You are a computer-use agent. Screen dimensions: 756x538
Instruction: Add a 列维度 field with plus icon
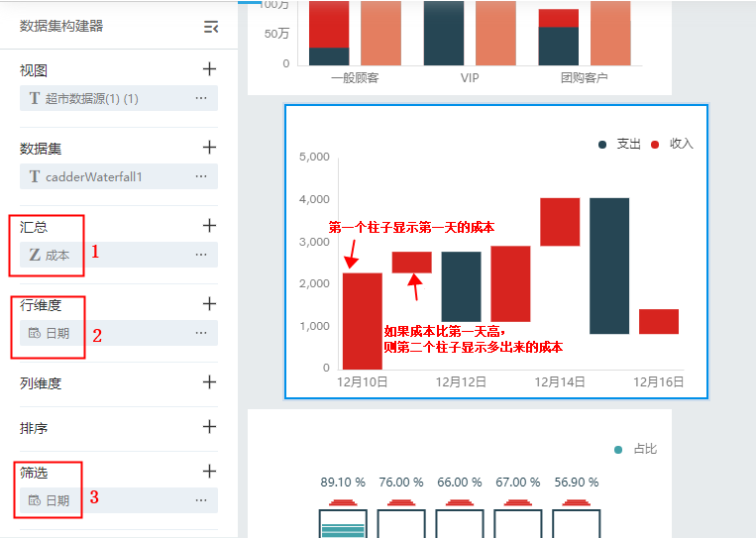209,381
